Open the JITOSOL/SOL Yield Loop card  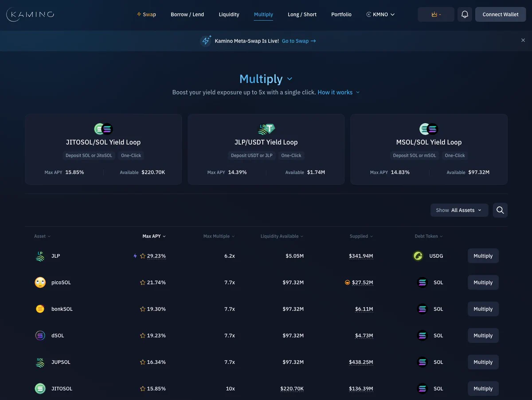tap(103, 149)
